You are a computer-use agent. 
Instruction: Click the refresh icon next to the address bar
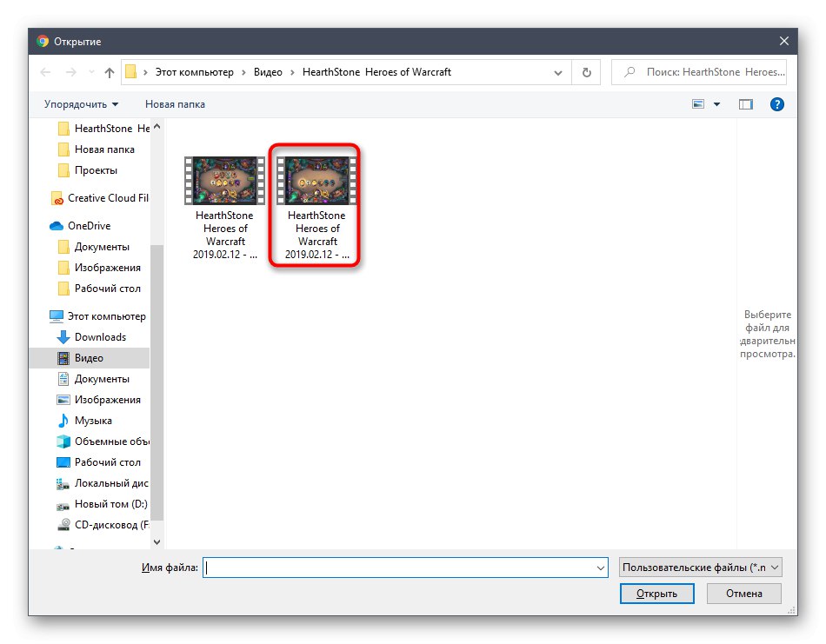585,72
